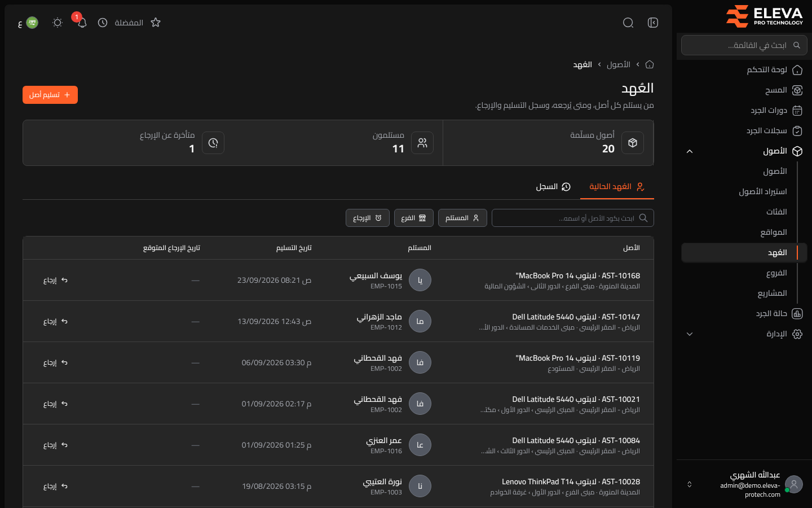Click avatar of يوسف السبيعي

tap(420, 280)
